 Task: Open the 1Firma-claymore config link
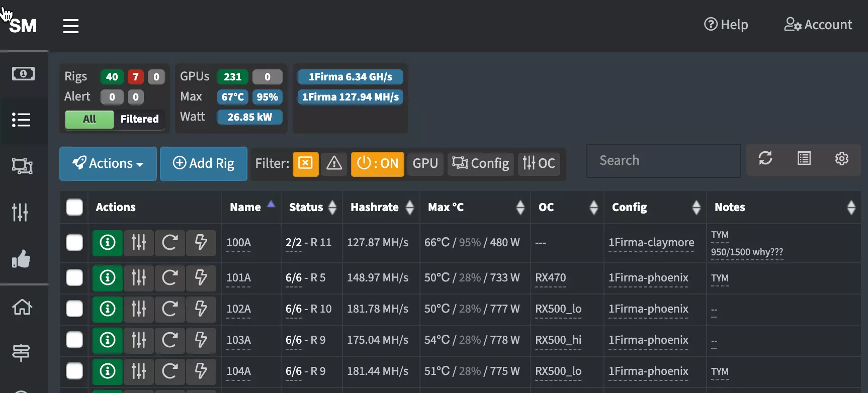click(651, 243)
